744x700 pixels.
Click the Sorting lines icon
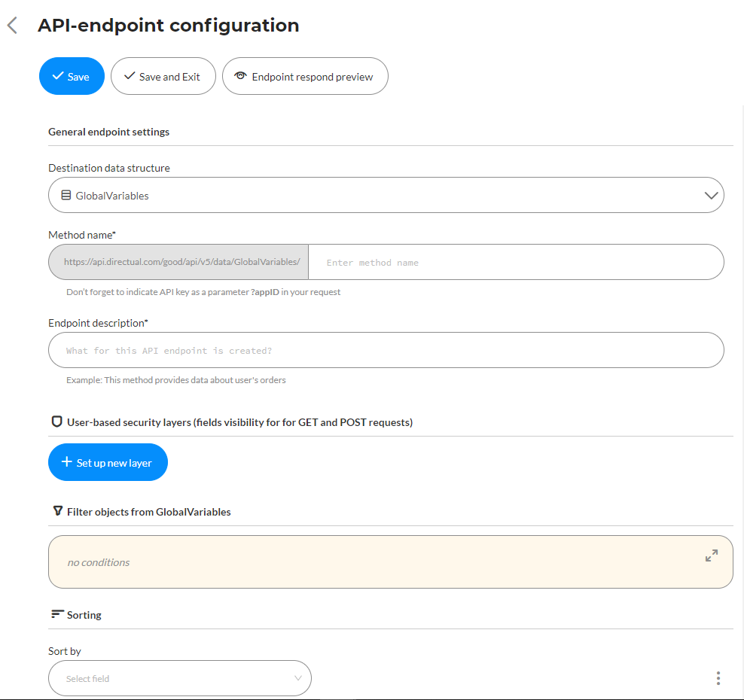(57, 614)
